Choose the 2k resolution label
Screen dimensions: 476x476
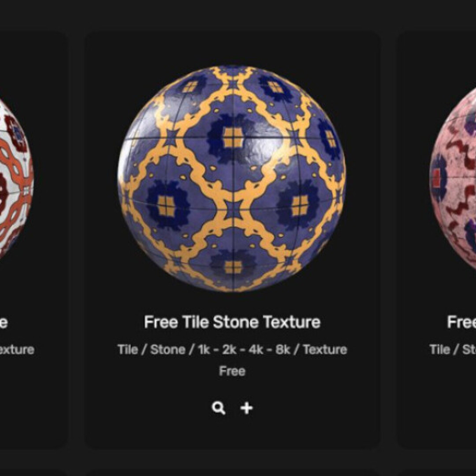230,350
